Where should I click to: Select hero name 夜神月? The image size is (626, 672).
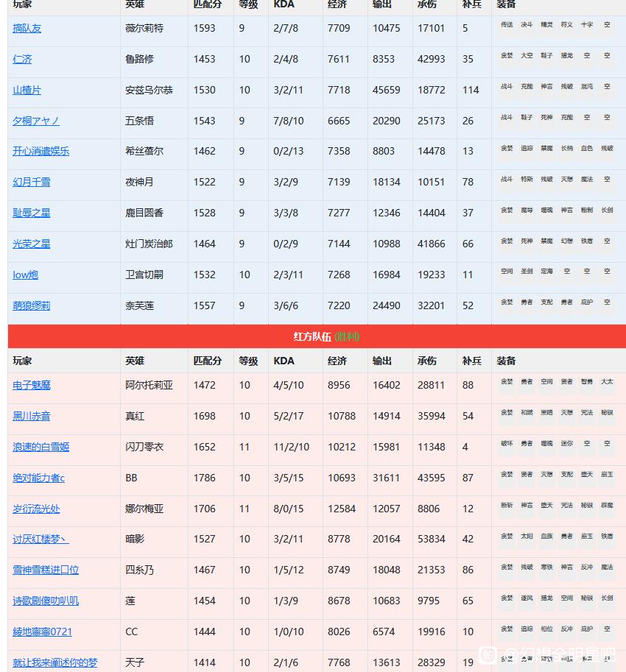coord(139,182)
